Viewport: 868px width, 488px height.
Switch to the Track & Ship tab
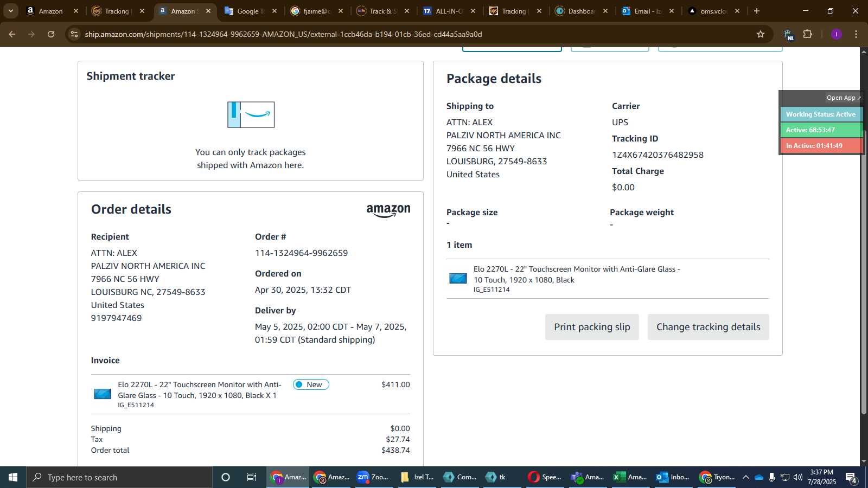click(382, 11)
